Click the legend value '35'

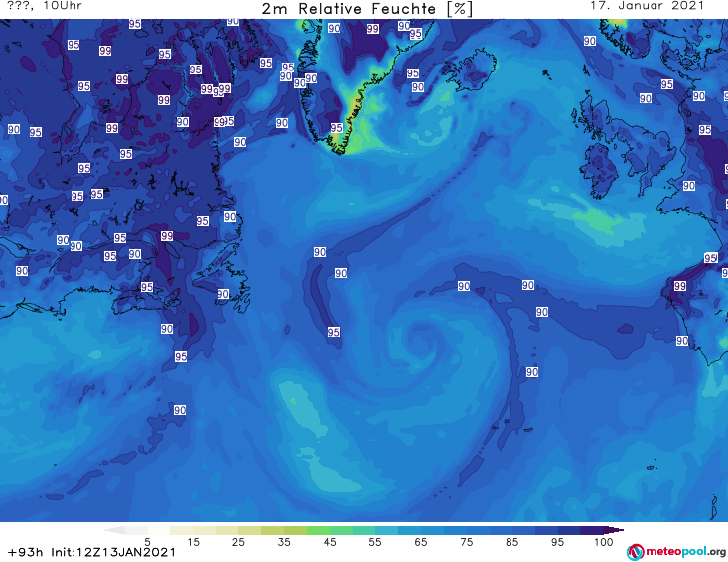point(284,541)
